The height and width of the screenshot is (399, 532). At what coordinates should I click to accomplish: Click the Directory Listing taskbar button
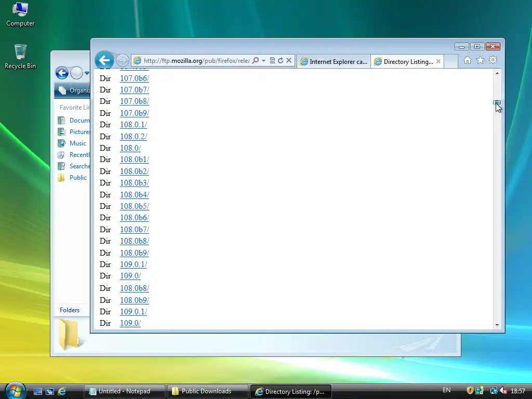pyautogui.click(x=290, y=391)
